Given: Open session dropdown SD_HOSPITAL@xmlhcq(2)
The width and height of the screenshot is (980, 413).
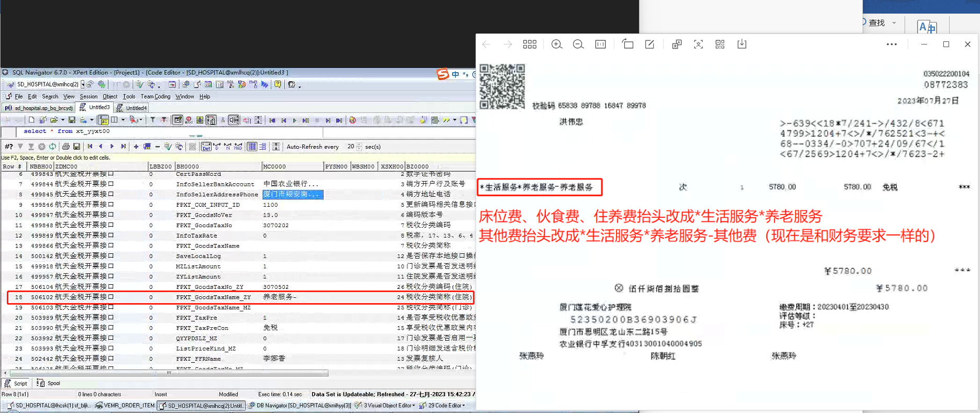Looking at the screenshot, I should [x=83, y=84].
